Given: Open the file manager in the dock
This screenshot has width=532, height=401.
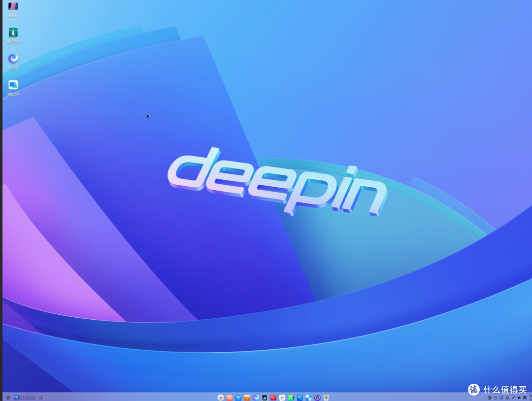Looking at the screenshot, I should 238,398.
